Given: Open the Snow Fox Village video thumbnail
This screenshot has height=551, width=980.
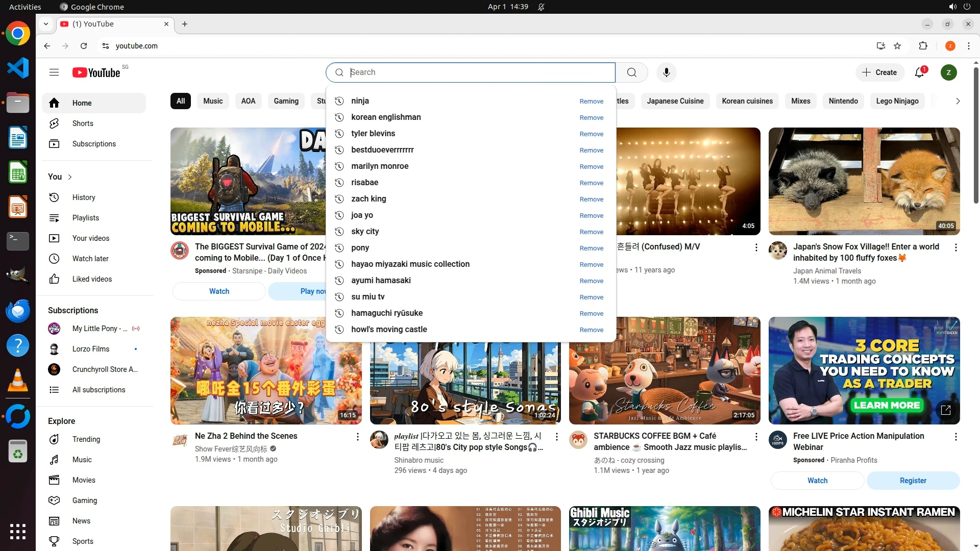Looking at the screenshot, I should [x=864, y=181].
